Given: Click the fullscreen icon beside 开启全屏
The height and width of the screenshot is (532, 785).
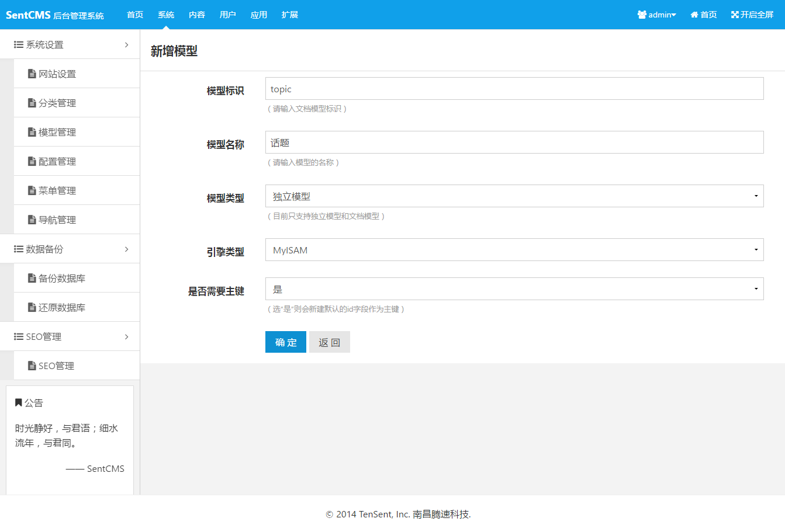Looking at the screenshot, I should coord(735,15).
